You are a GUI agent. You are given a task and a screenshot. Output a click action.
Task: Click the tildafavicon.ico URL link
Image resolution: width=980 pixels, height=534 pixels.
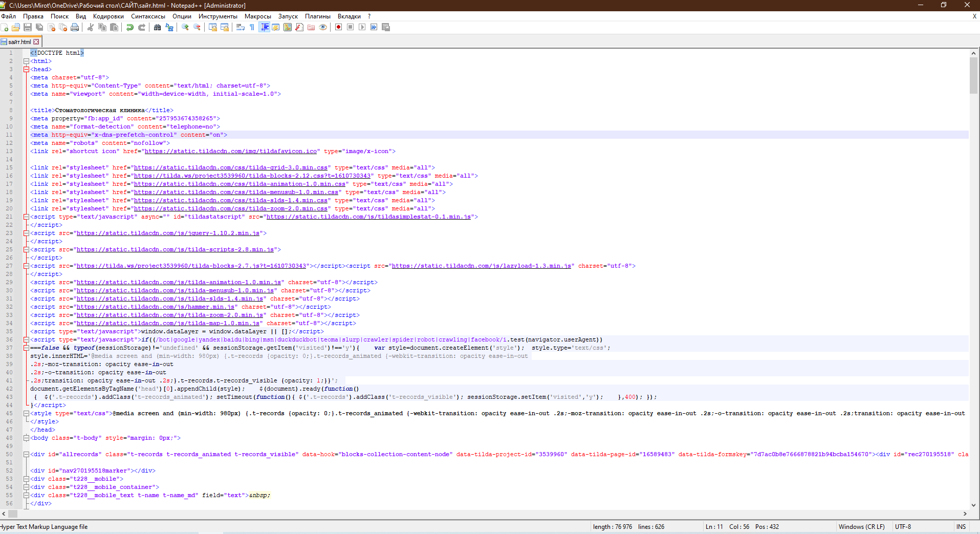tap(231, 151)
